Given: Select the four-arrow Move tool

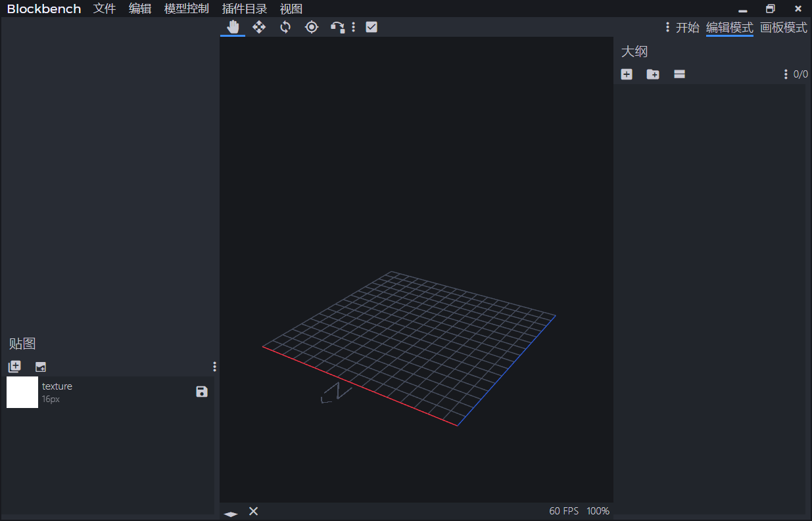Looking at the screenshot, I should click(259, 27).
